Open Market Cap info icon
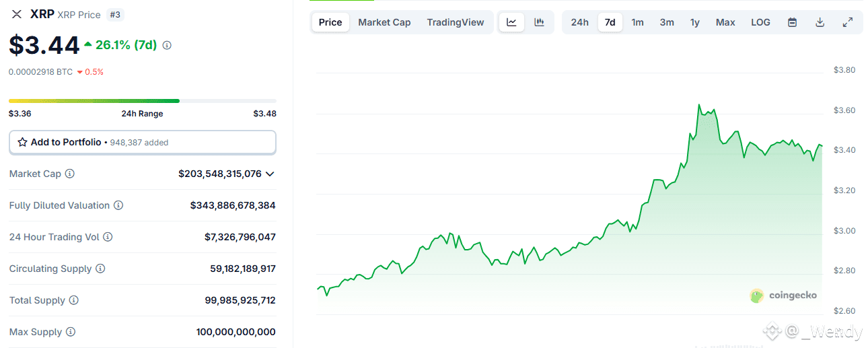The height and width of the screenshot is (348, 868). (70, 174)
